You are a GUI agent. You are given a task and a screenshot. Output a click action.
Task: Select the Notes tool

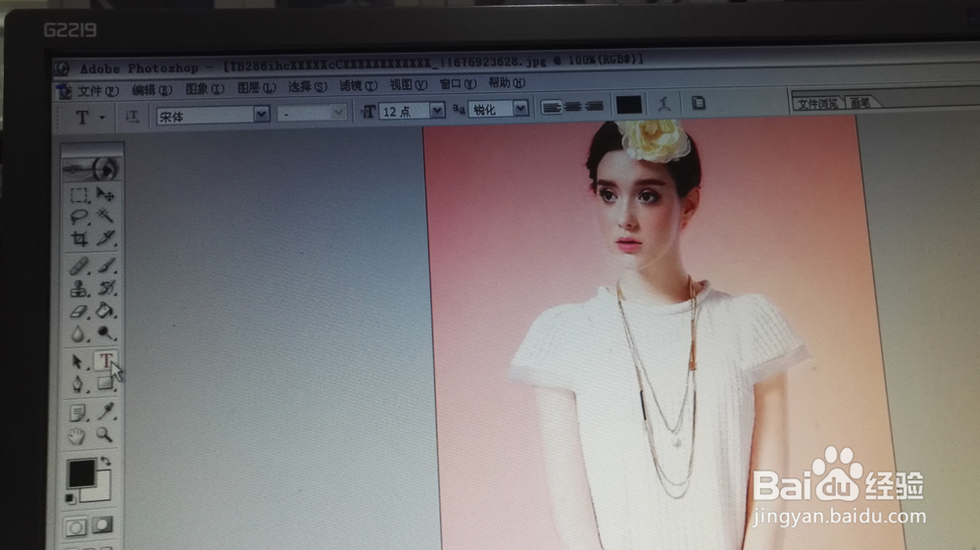pos(76,413)
